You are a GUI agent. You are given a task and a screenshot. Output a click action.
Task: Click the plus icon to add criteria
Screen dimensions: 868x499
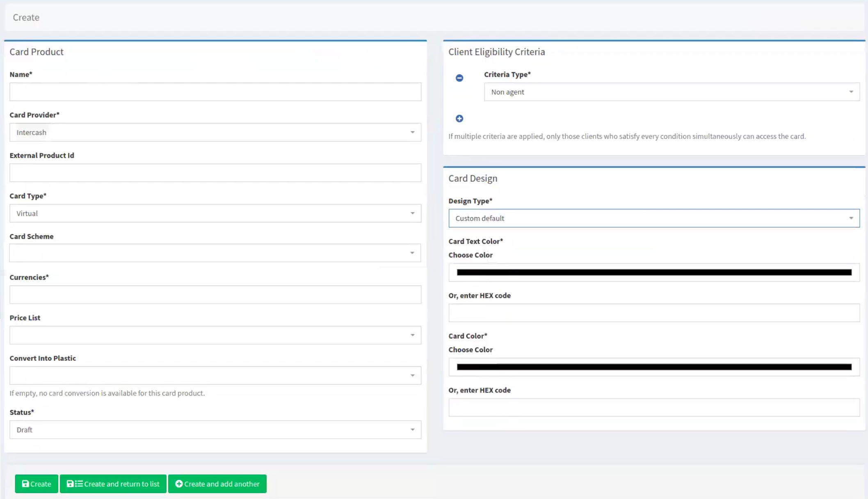(459, 119)
